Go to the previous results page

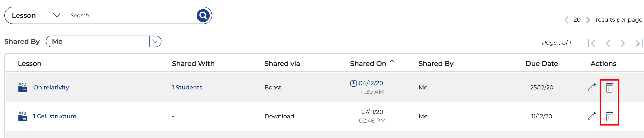click(608, 44)
